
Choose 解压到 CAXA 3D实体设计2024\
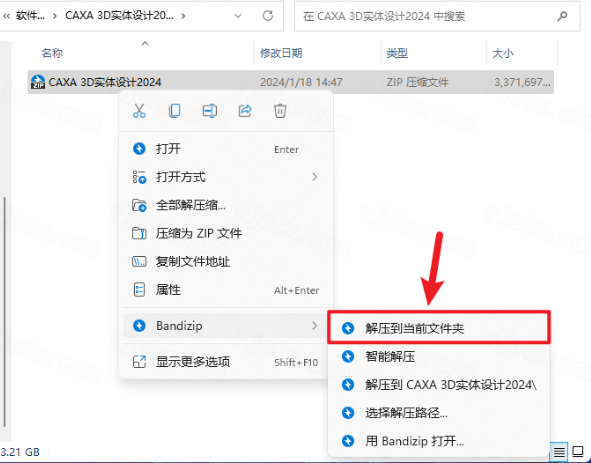[439, 385]
